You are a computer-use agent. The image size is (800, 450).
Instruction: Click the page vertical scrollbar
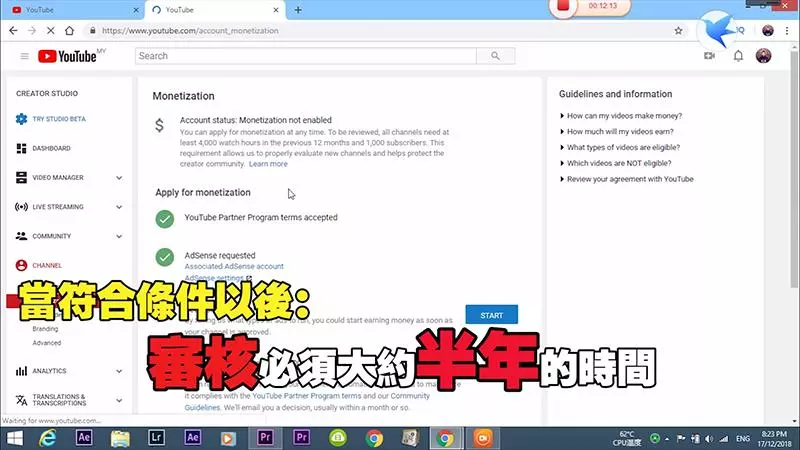794,168
